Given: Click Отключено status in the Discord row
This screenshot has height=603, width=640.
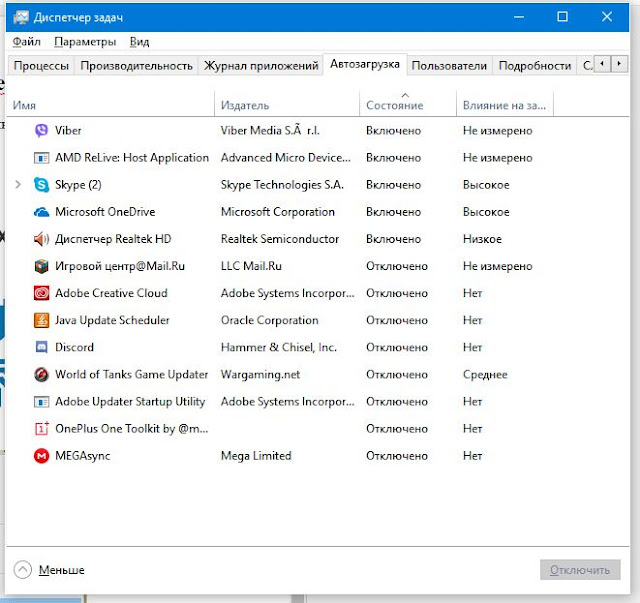Looking at the screenshot, I should [397, 347].
